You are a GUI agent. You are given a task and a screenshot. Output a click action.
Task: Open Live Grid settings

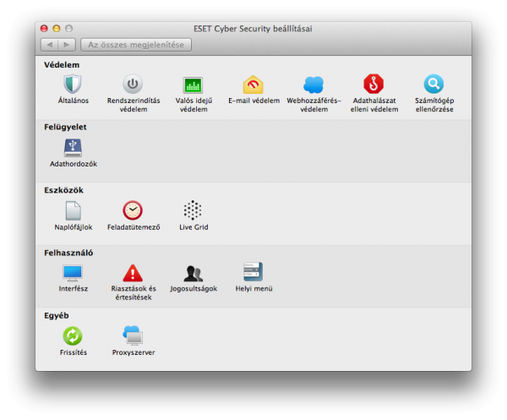194,210
